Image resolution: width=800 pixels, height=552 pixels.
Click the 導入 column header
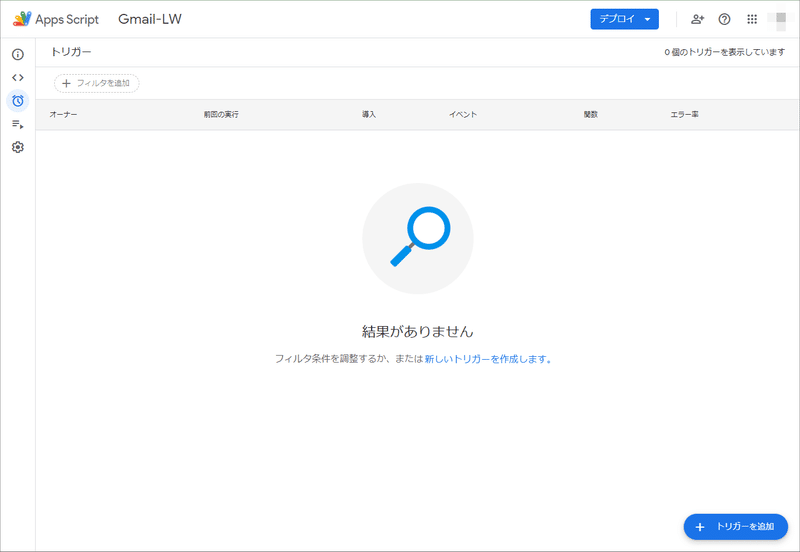point(369,115)
